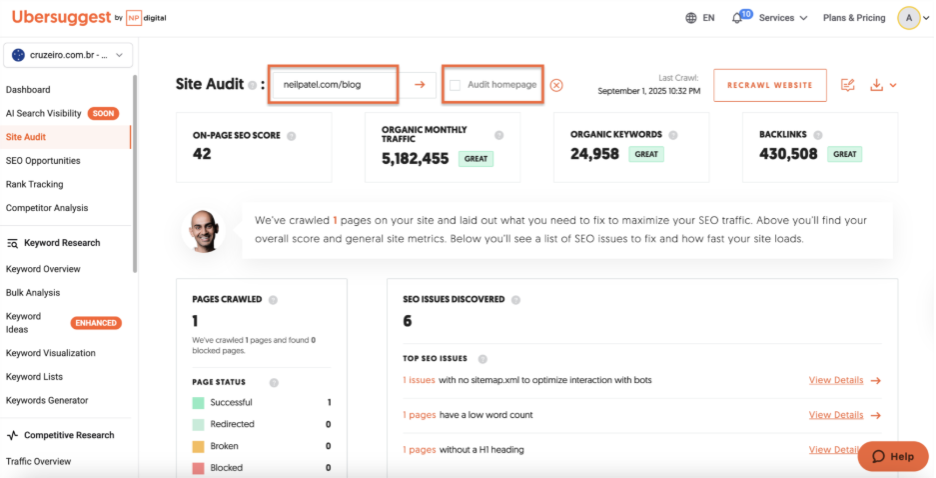Click arrow icon beside sitemap View Details

pyautogui.click(x=876, y=381)
